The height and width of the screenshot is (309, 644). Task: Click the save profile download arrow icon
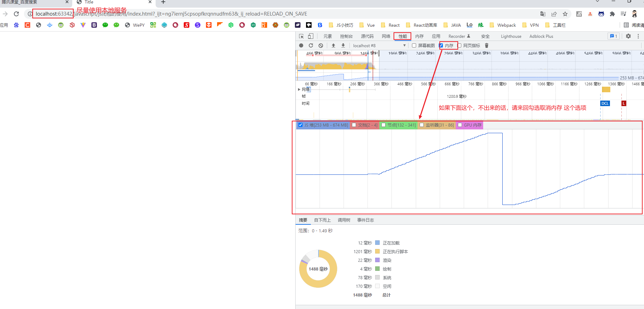coord(343,45)
